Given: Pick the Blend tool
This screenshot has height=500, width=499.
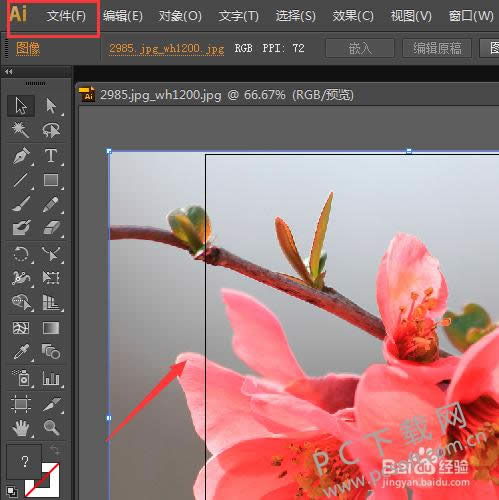Looking at the screenshot, I should (x=51, y=352).
